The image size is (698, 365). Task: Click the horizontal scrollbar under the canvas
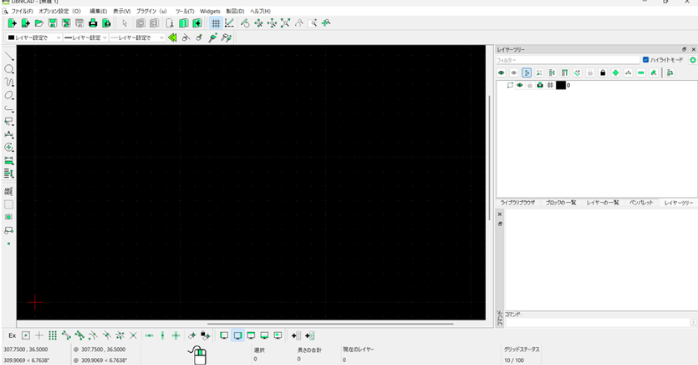(x=330, y=324)
